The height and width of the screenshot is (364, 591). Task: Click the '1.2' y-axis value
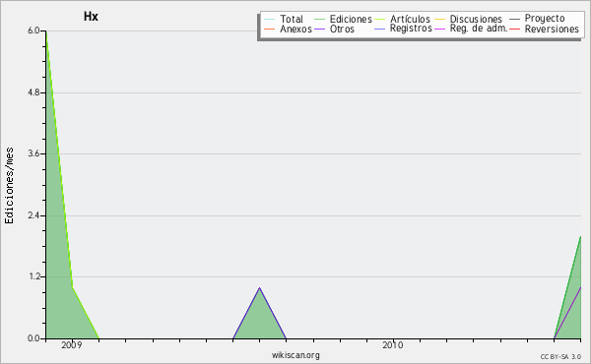click(x=33, y=277)
